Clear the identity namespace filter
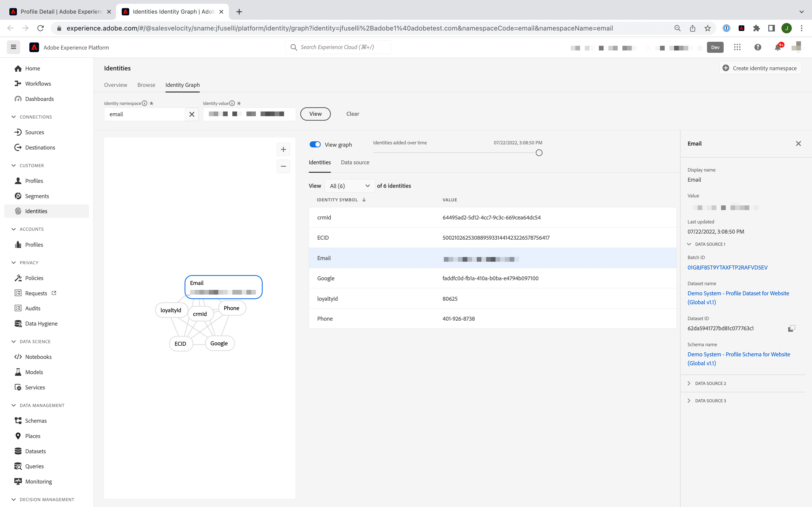This screenshot has width=812, height=507. pos(192,114)
